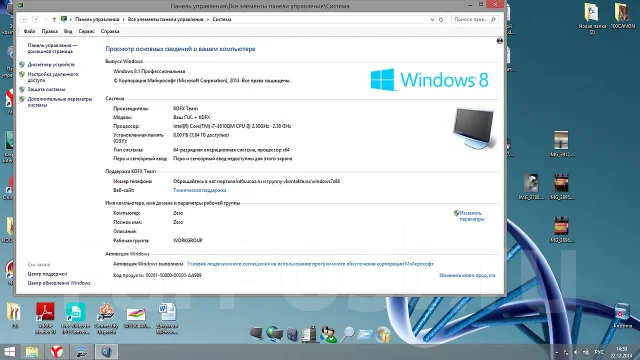Click the product ID text near the window bottom
Image resolution: width=640 pixels, height=360 pixels.
(x=157, y=276)
